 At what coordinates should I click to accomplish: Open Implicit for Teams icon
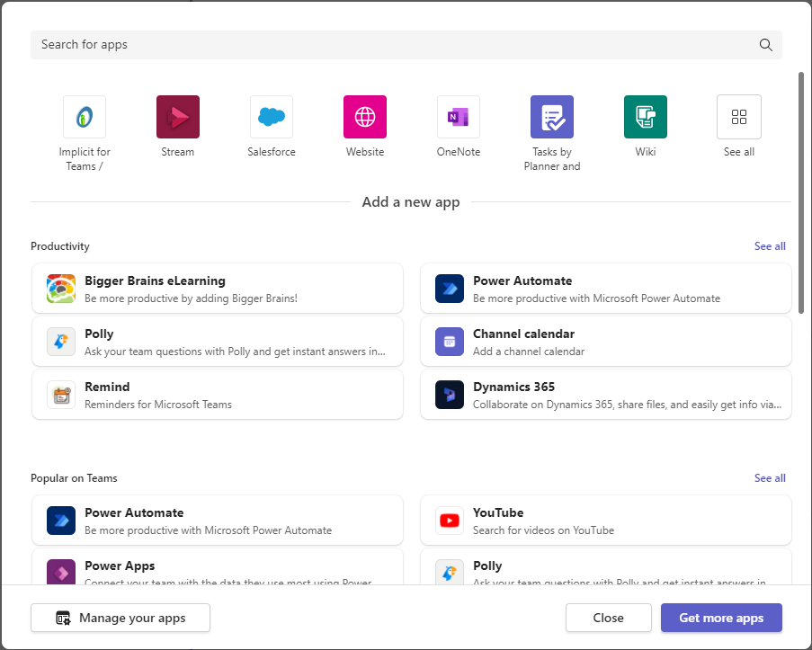85,117
